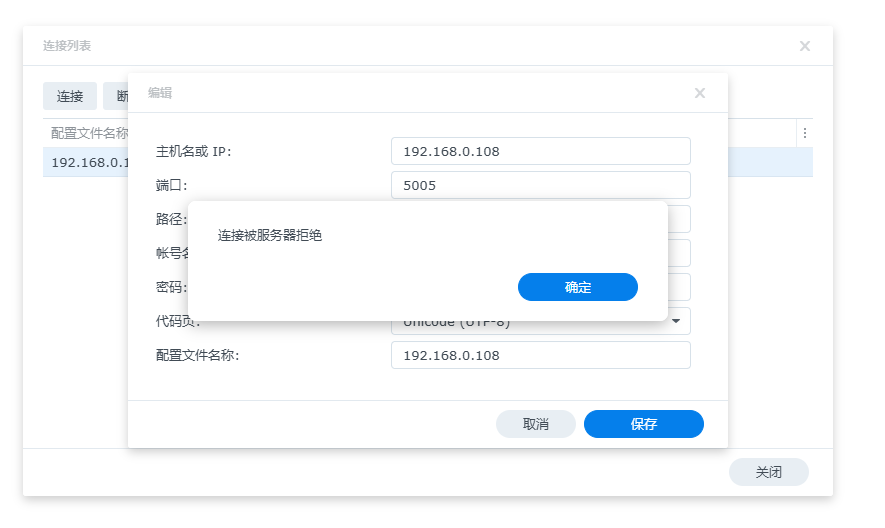885x528 pixels.
Task: Focus the bottom 配置文件名称 input field
Action: click(540, 355)
